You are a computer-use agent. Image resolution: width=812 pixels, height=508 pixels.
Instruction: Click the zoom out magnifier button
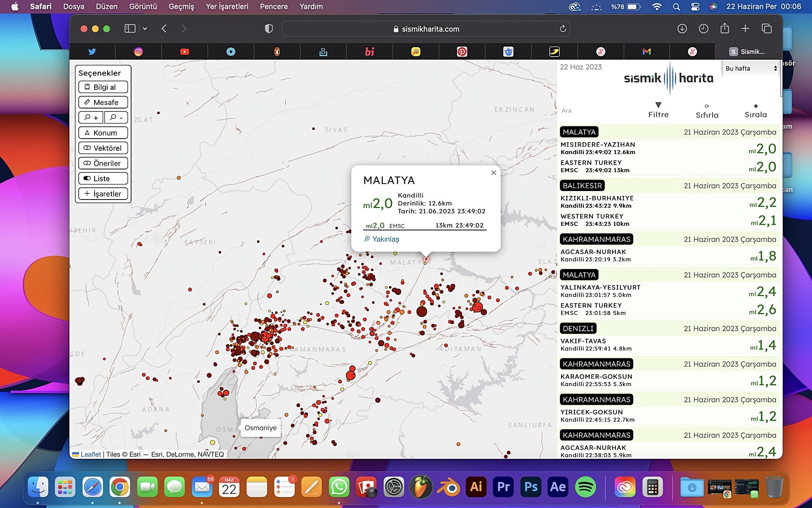click(116, 117)
